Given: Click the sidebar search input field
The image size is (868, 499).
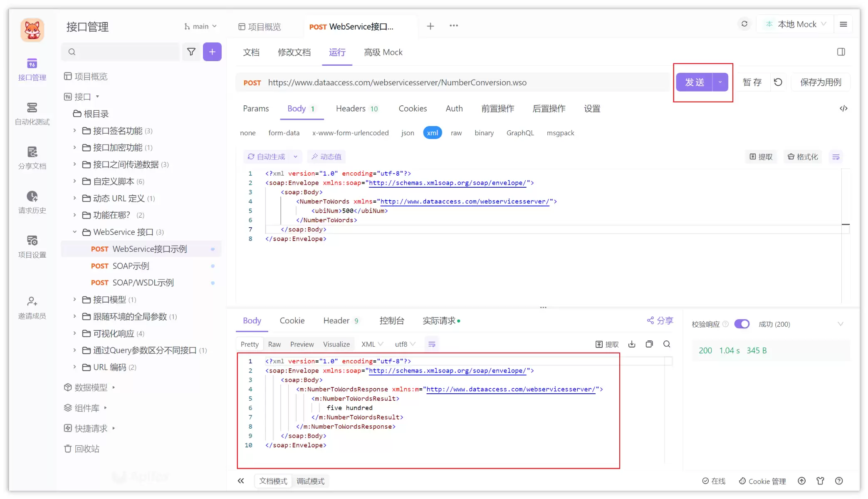Looking at the screenshot, I should (x=121, y=52).
